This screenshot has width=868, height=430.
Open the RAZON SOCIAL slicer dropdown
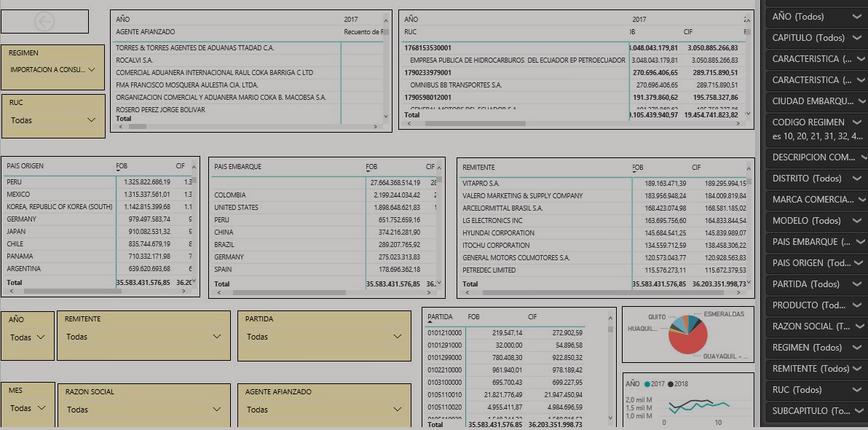143,410
